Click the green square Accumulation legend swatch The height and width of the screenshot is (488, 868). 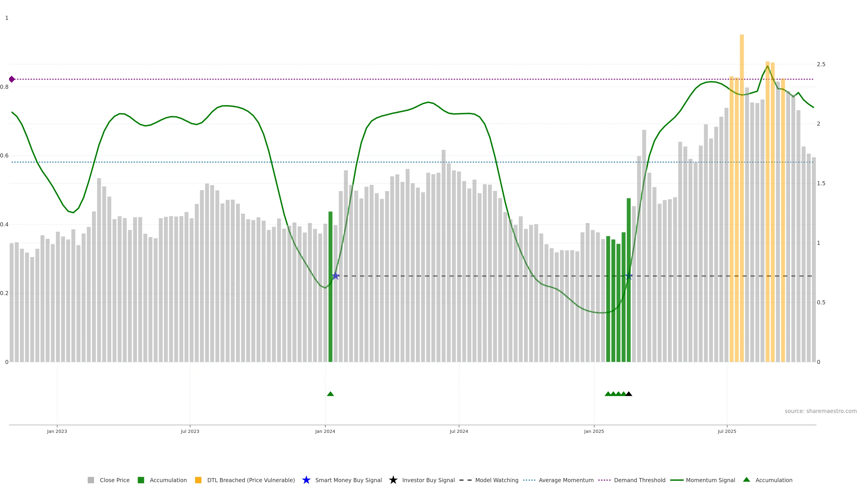point(141,480)
